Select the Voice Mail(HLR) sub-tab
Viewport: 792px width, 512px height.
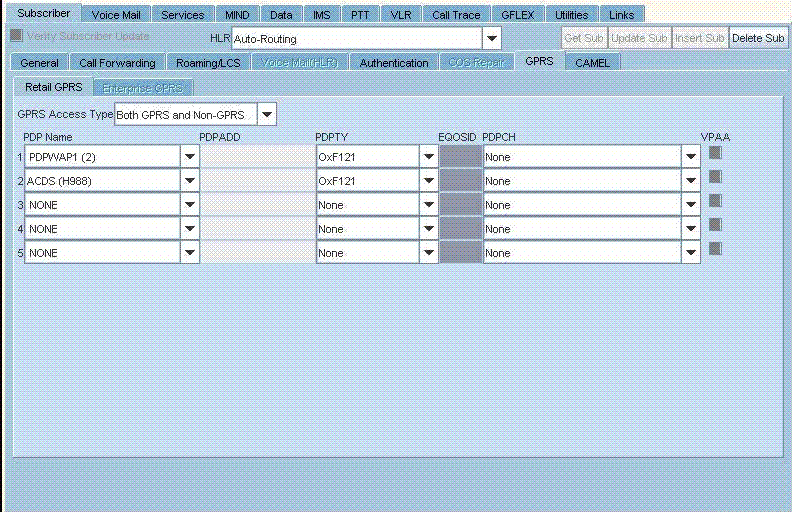(300, 63)
